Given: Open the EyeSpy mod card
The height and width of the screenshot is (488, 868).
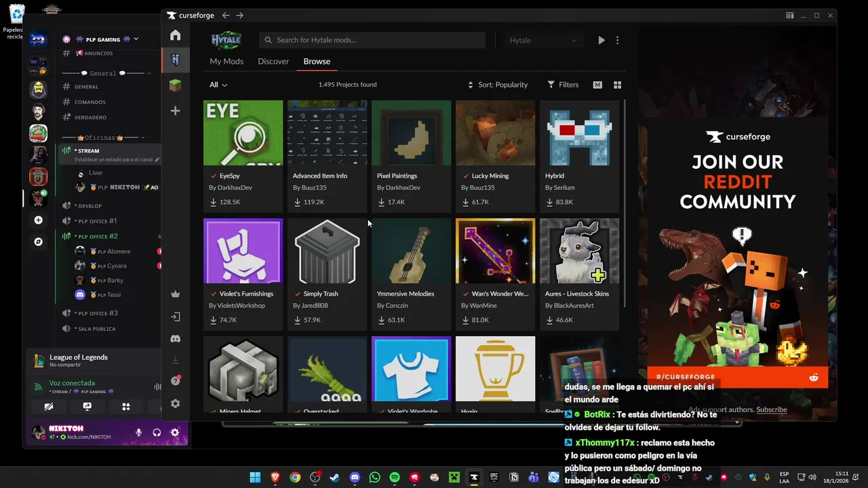Looking at the screenshot, I should (243, 156).
